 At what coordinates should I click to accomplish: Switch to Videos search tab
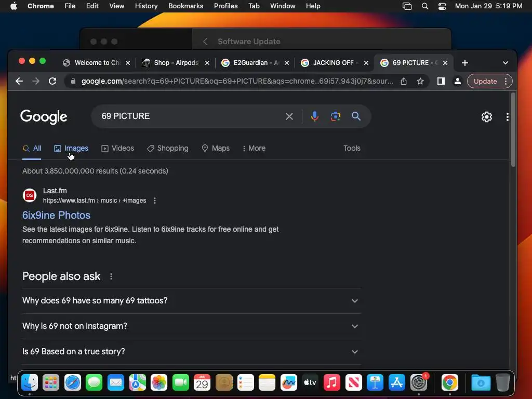pos(118,148)
